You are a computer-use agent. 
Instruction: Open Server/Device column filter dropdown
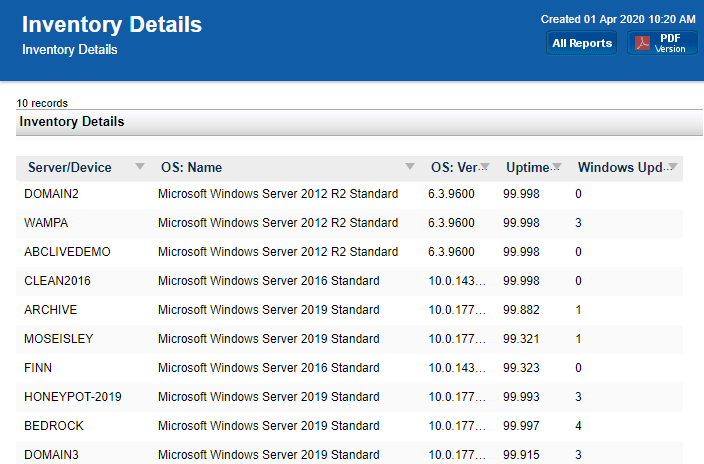point(140,167)
